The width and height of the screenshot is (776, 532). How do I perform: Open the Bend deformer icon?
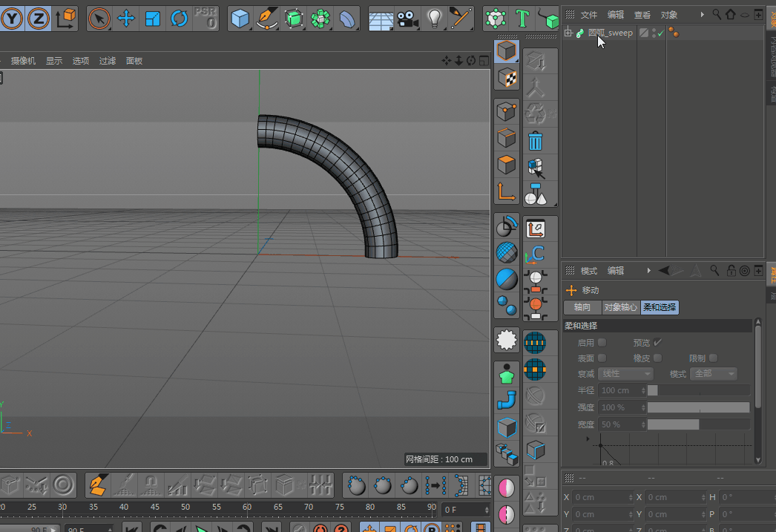(347, 19)
